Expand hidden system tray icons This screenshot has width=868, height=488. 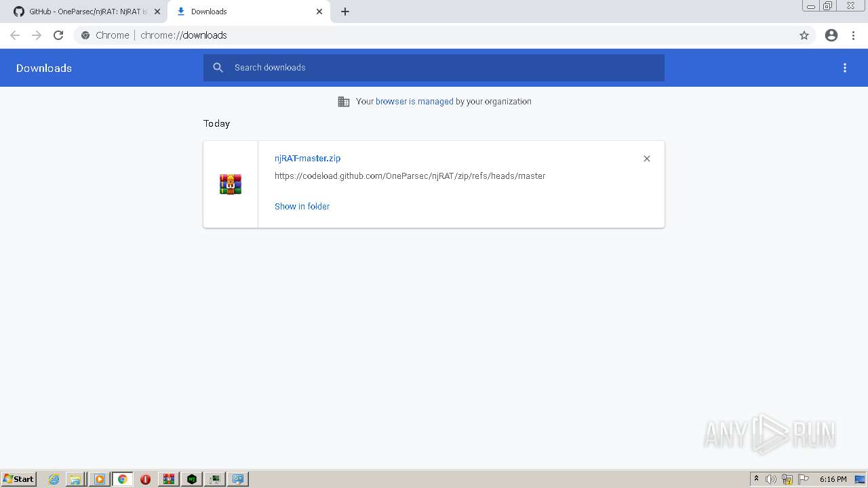pyautogui.click(x=756, y=479)
